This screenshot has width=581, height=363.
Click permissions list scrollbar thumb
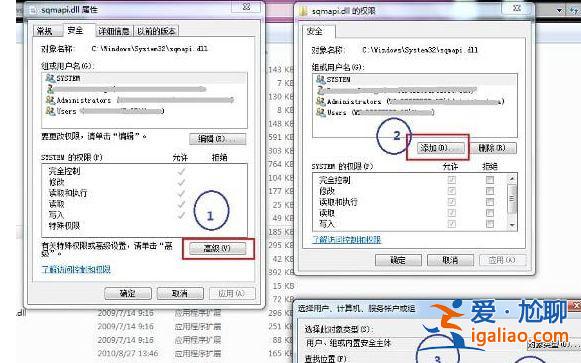[x=512, y=198]
